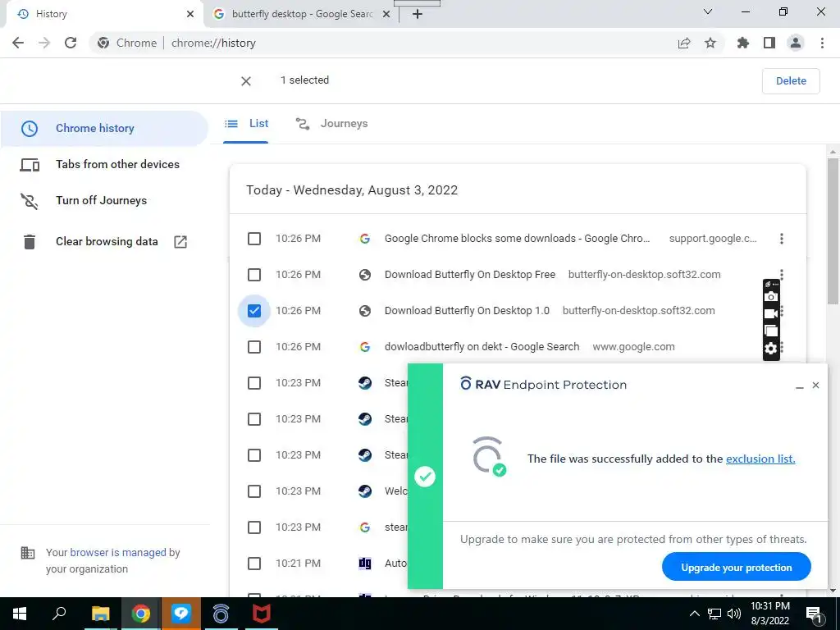Click Upgrade your protection button
The height and width of the screenshot is (630, 840).
[736, 568]
